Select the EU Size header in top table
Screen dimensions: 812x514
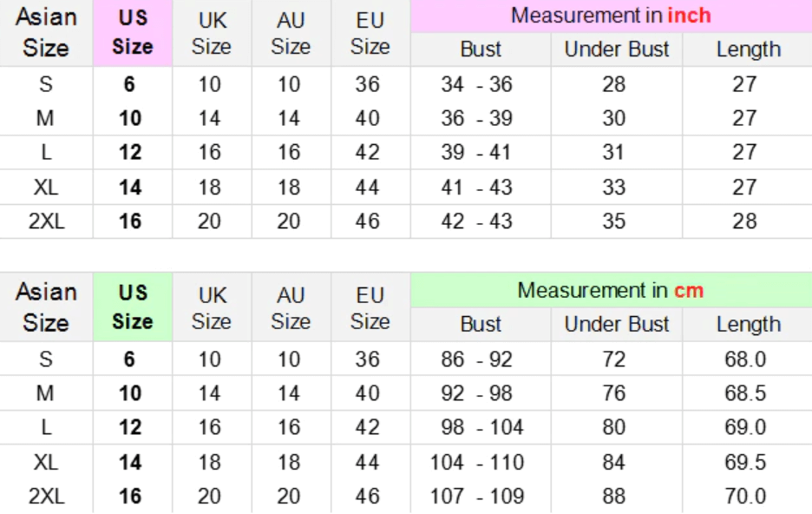click(x=370, y=33)
